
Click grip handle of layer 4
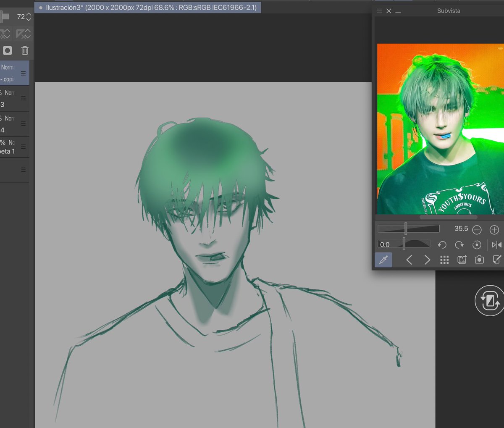[24, 123]
